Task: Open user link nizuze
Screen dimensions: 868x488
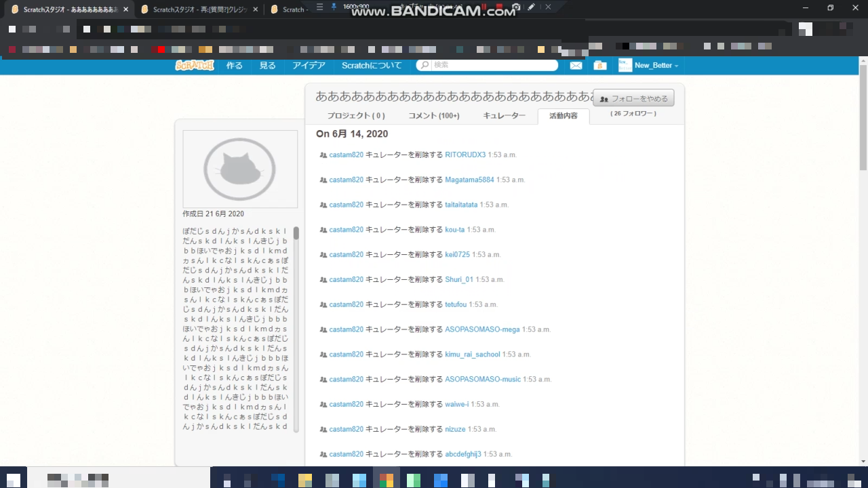Action: coord(455,429)
